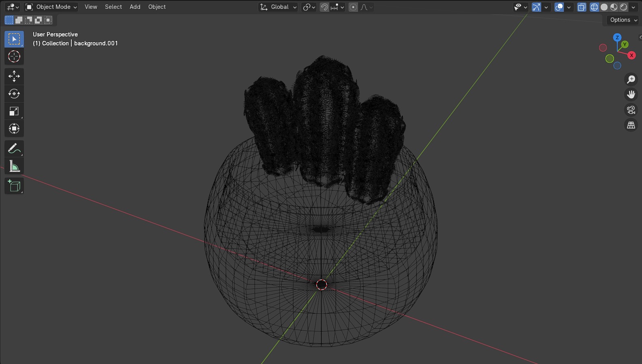
Task: Toggle show gizmos button
Action: pos(536,7)
